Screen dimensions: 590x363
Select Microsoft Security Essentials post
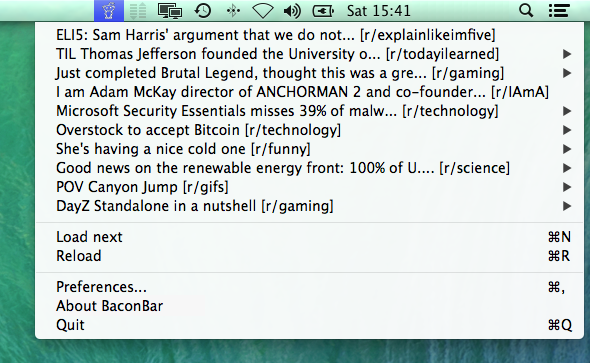309,111
